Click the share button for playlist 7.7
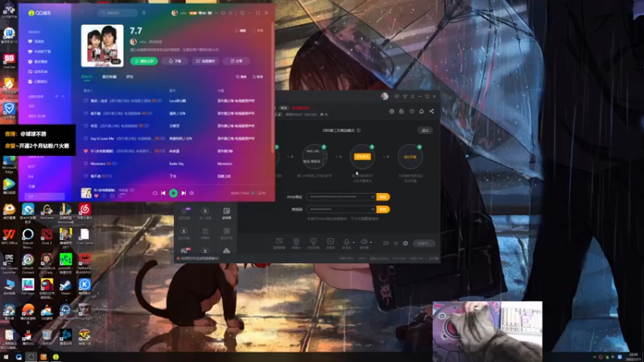Screen dimensions: 644x362 [236, 61]
